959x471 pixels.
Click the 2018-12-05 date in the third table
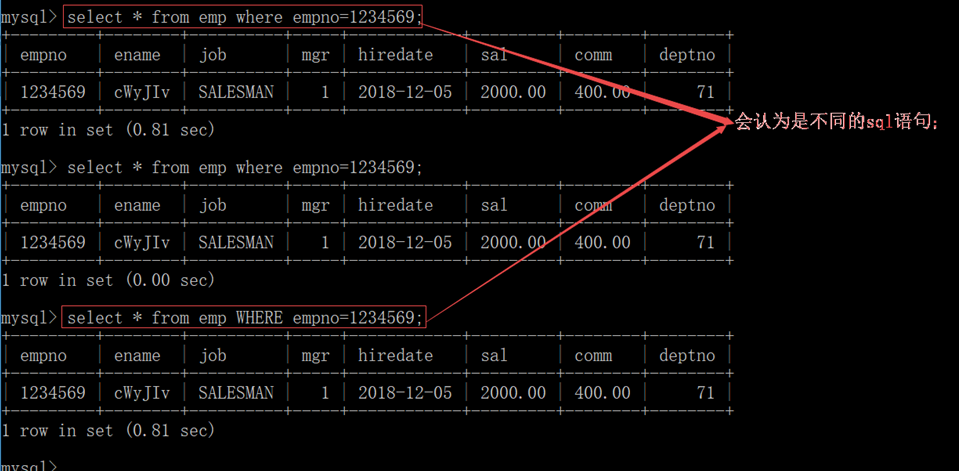404,393
